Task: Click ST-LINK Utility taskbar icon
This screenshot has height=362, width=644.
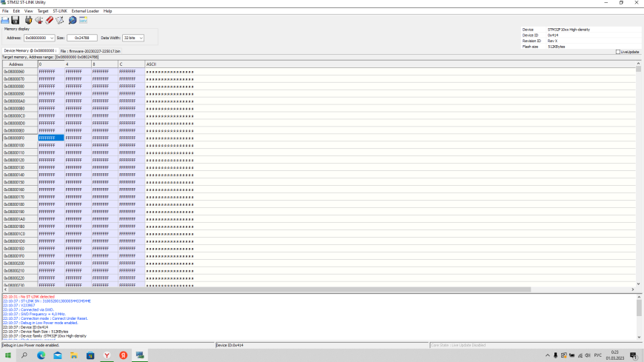Action: point(140,355)
